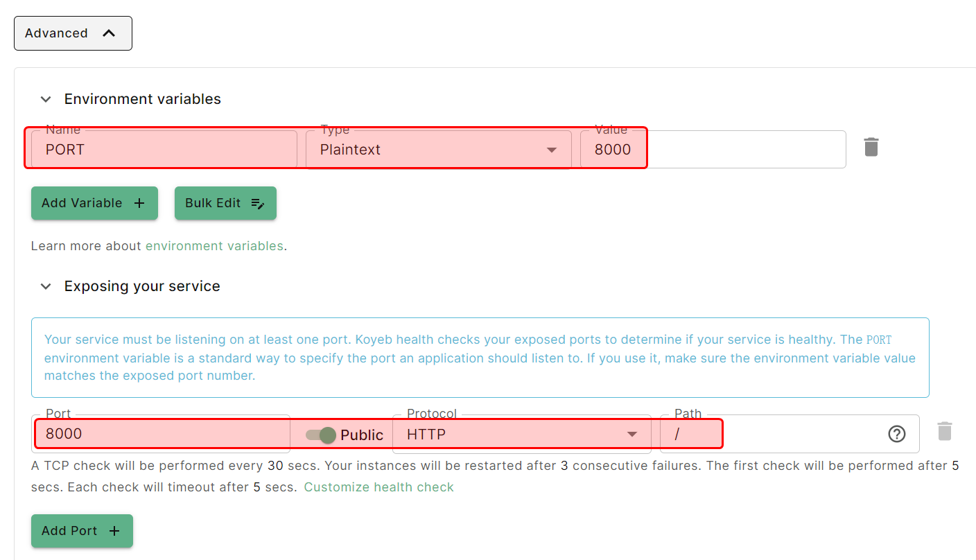Click the Value field showing 8000
This screenshot has width=976, height=560.
point(712,150)
